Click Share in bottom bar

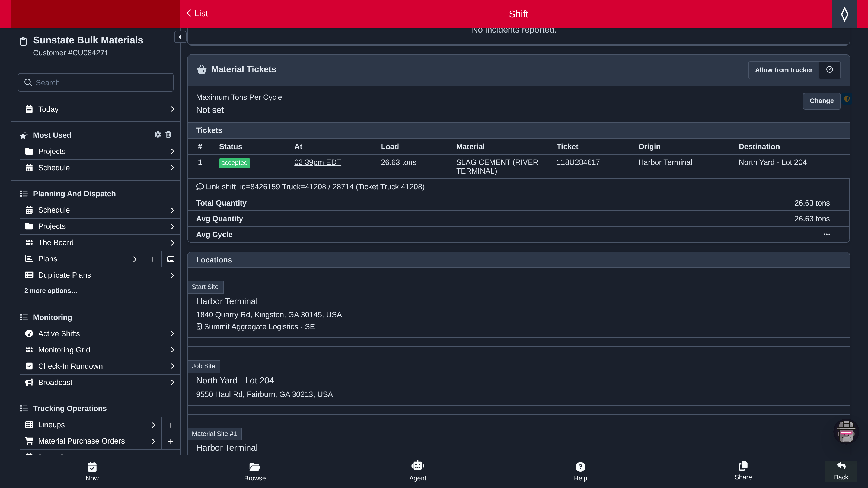pos(743,471)
